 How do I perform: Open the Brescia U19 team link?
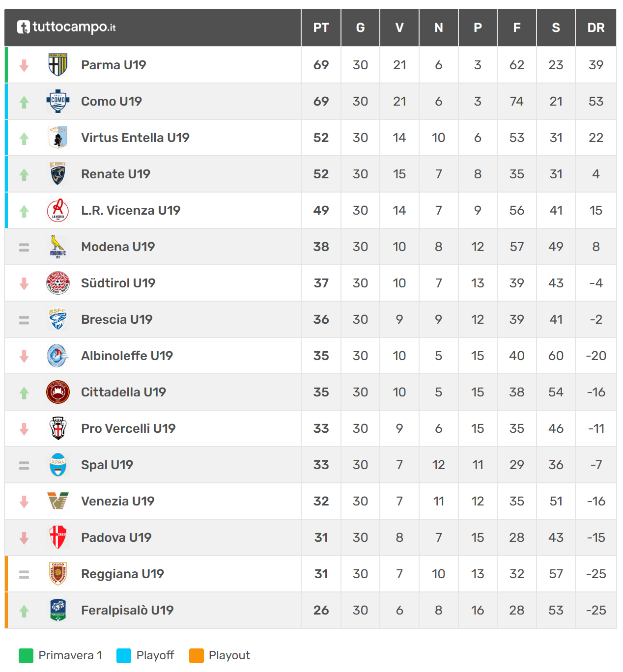117,319
